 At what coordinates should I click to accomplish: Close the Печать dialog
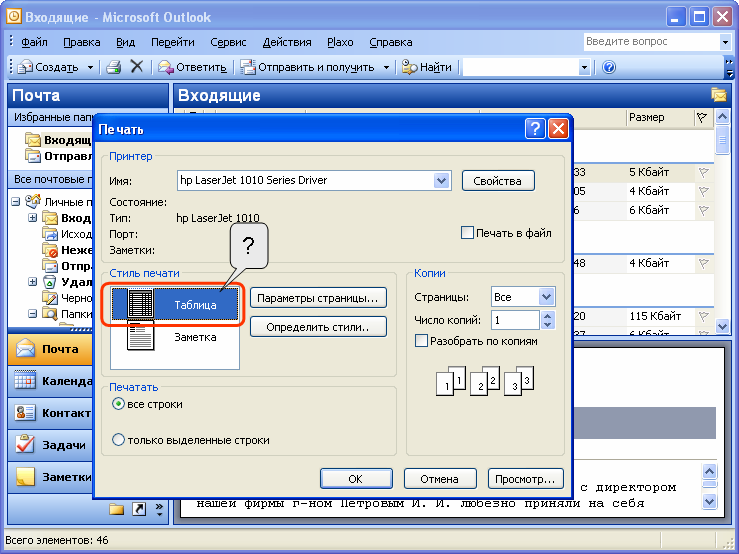coord(558,128)
